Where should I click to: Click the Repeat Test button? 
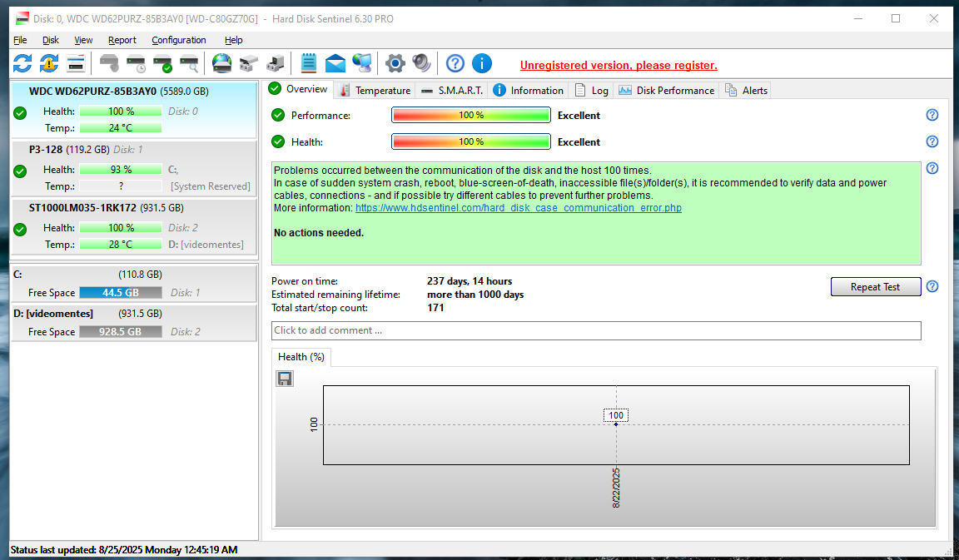[x=875, y=287]
